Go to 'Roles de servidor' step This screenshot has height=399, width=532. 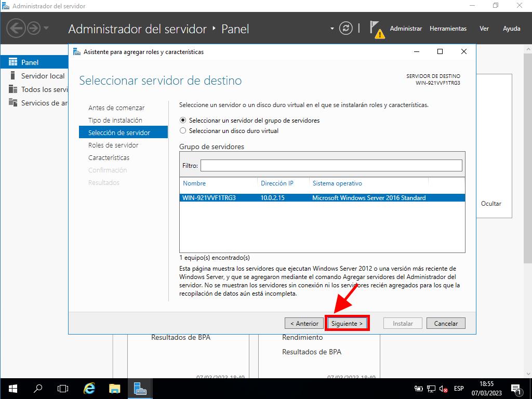(113, 145)
